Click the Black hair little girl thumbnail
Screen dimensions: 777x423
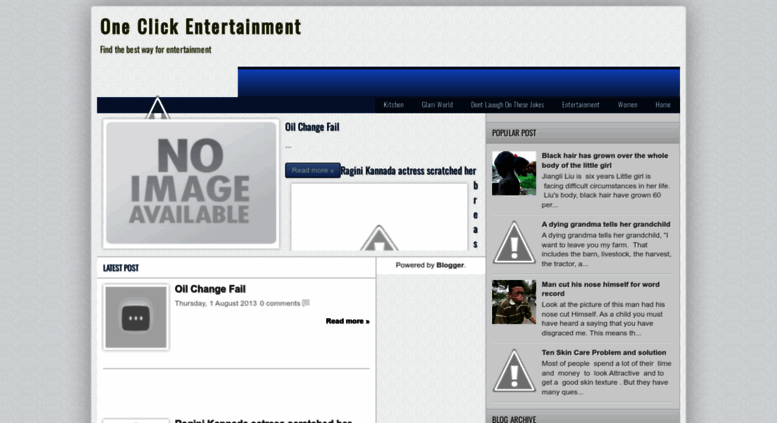click(514, 173)
